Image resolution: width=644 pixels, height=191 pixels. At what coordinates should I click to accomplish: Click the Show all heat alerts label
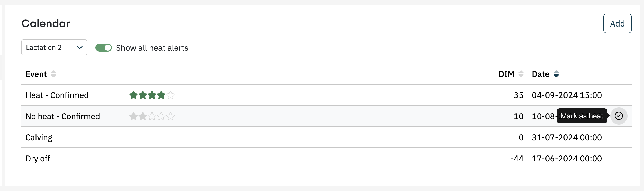152,48
